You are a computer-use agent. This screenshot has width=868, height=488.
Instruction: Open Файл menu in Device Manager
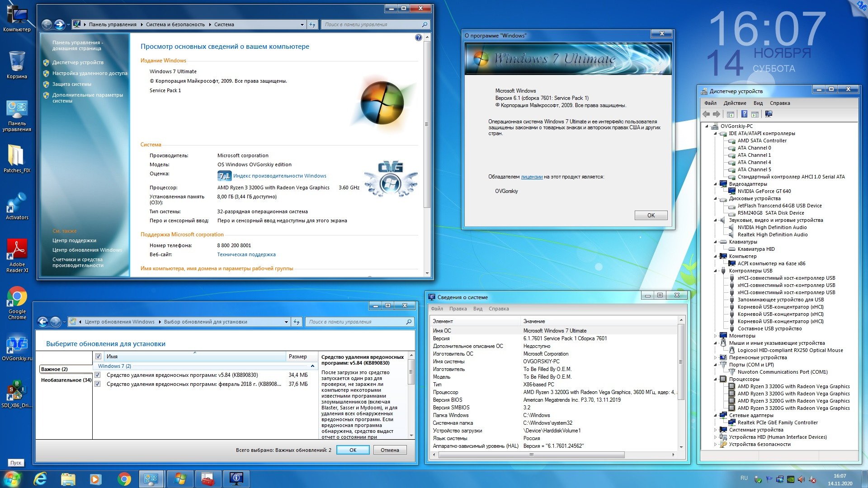point(710,103)
